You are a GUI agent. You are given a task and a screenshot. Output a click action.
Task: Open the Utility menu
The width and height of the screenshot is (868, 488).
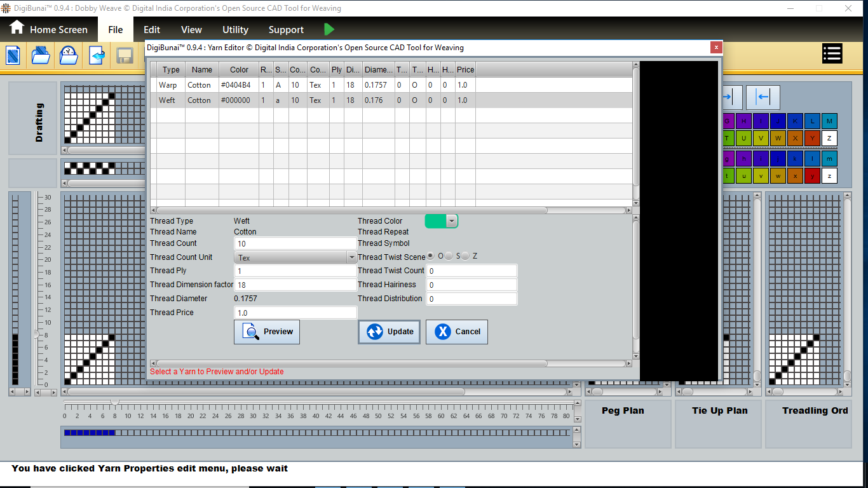pyautogui.click(x=235, y=30)
